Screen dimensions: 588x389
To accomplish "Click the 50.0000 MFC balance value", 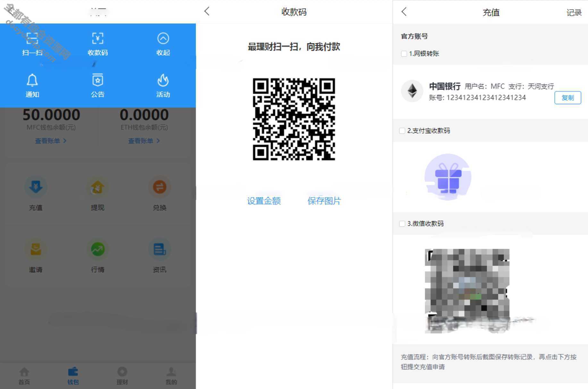I will (51, 115).
